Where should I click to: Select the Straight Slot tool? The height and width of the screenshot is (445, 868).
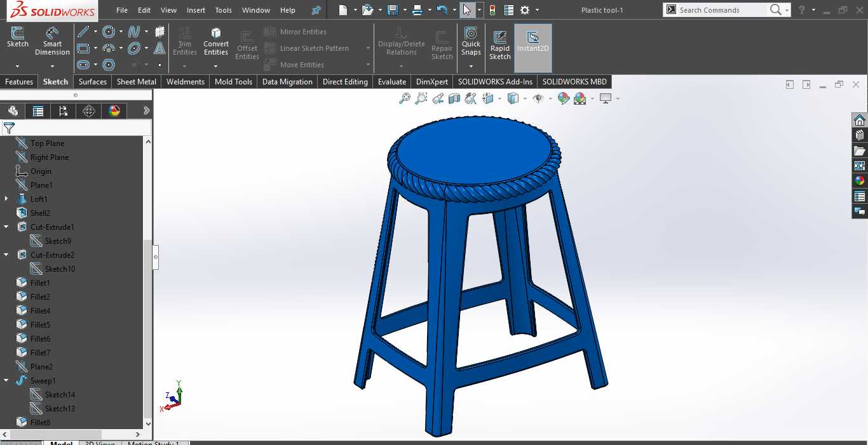tap(83, 65)
